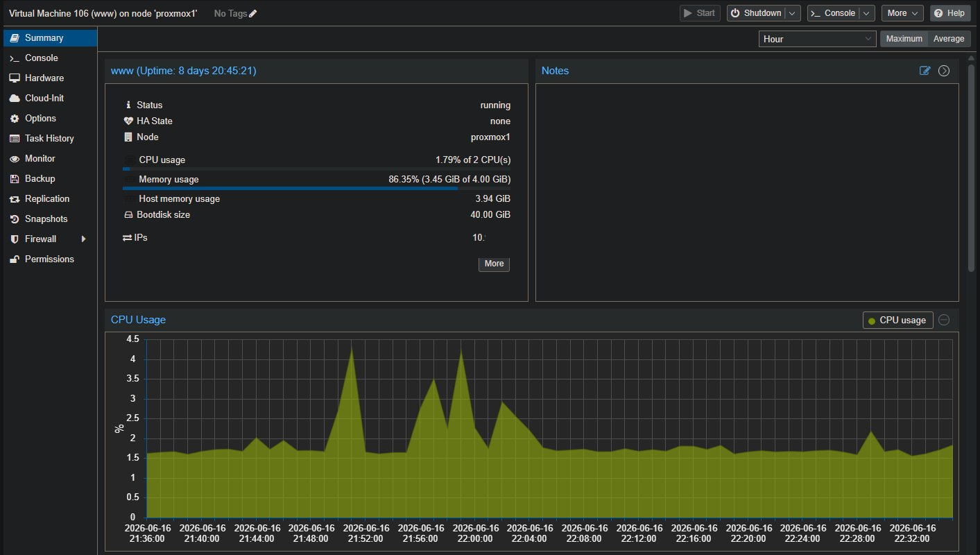Click the More button under IPs
Image resolution: width=980 pixels, height=555 pixels.
[494, 264]
